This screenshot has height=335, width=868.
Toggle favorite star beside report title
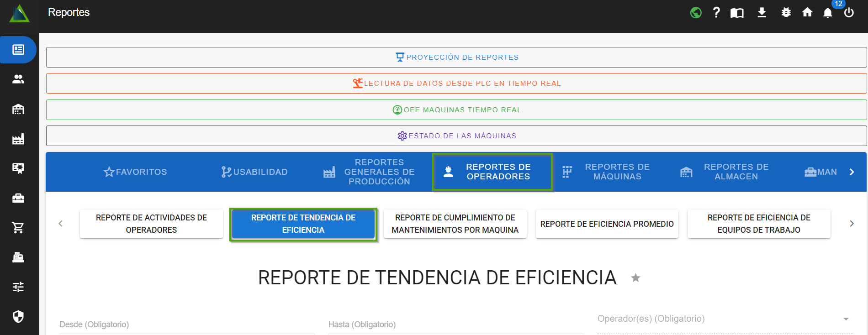pos(635,278)
